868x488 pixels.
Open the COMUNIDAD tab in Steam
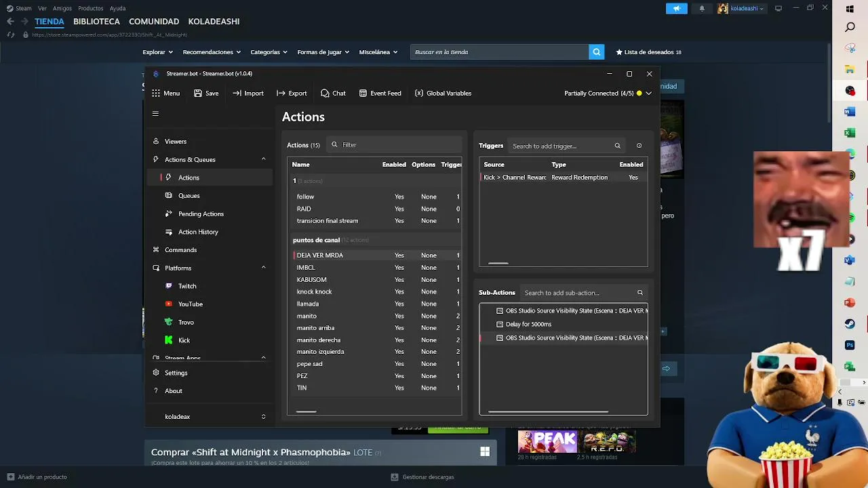pos(154,22)
